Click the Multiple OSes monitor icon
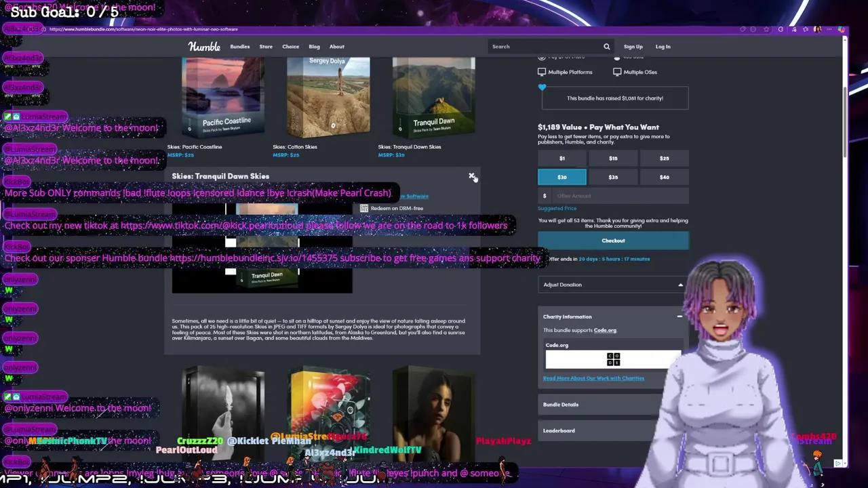868x488 pixels. [617, 72]
